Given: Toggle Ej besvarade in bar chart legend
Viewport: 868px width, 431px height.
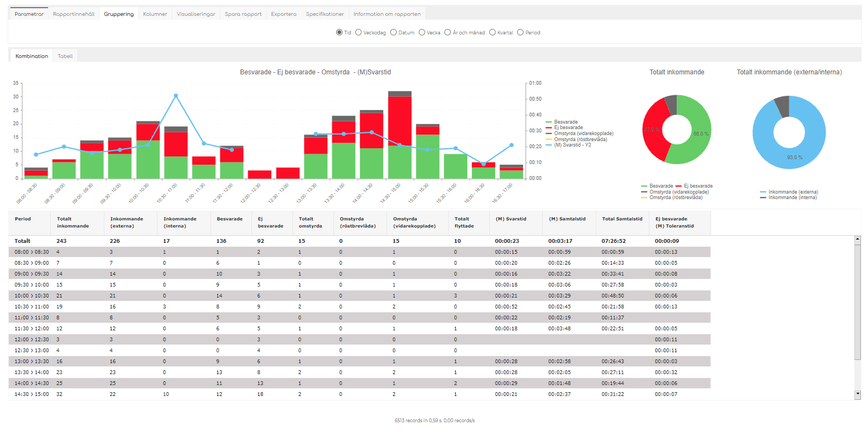Looking at the screenshot, I should pos(565,127).
